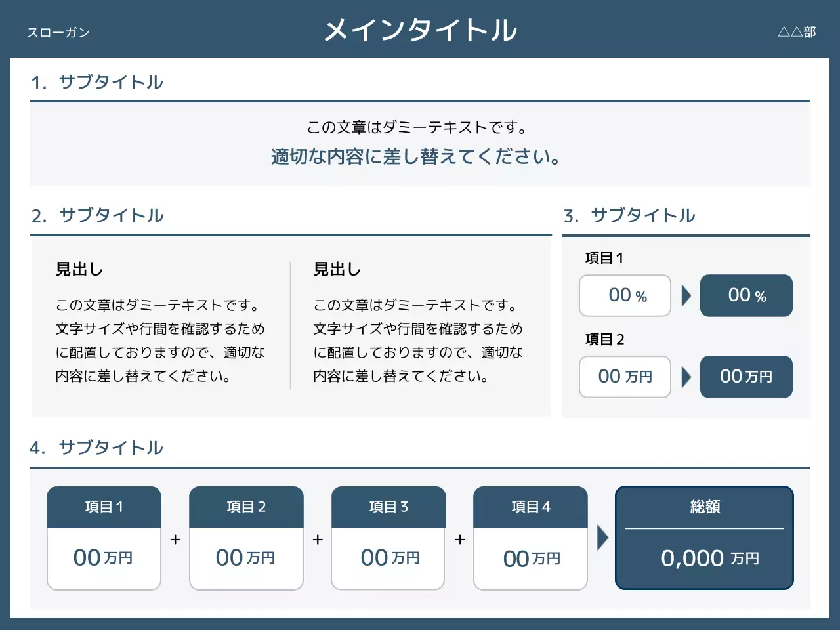Click the arrow between section 3's 00万円 boxes
The height and width of the screenshot is (630, 840).
click(686, 377)
